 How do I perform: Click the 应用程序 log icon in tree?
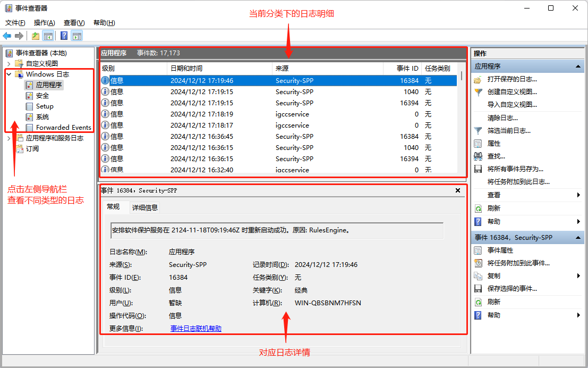pyautogui.click(x=29, y=85)
